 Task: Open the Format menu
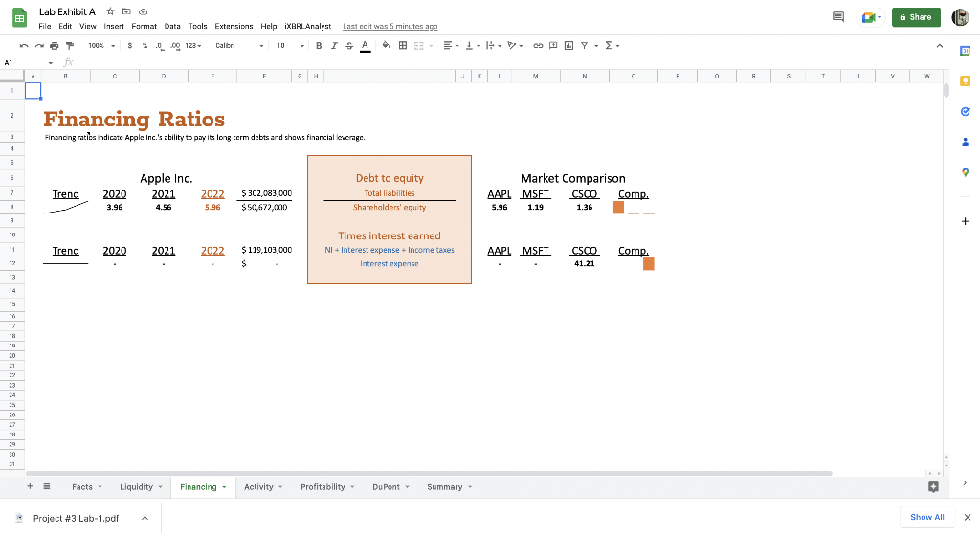point(144,26)
